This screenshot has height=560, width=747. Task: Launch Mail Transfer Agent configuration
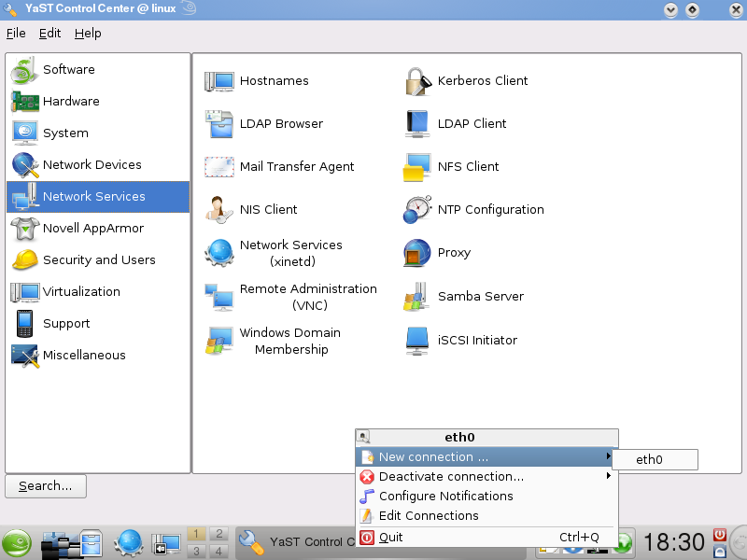coord(279,167)
